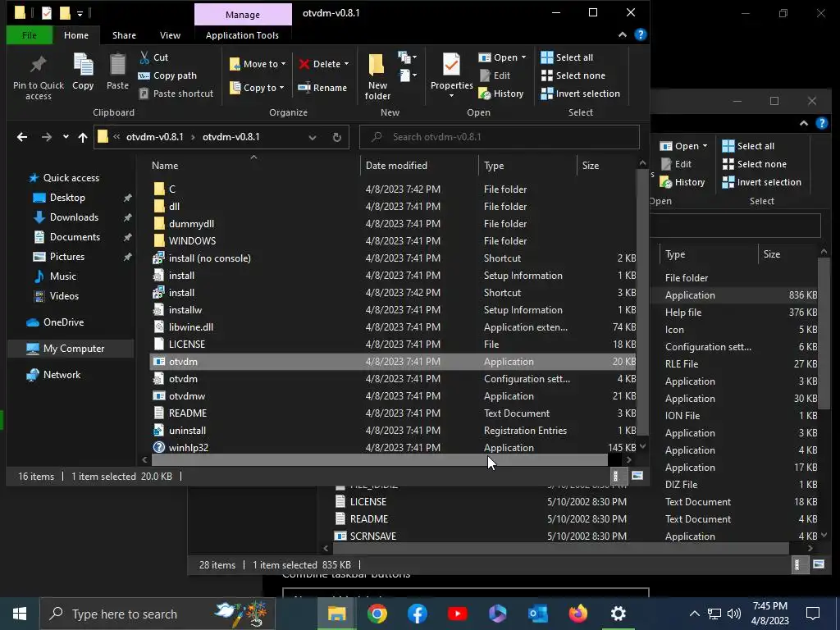Viewport: 840px width, 630px height.
Task: Open the Application Tools tab
Action: tap(242, 35)
